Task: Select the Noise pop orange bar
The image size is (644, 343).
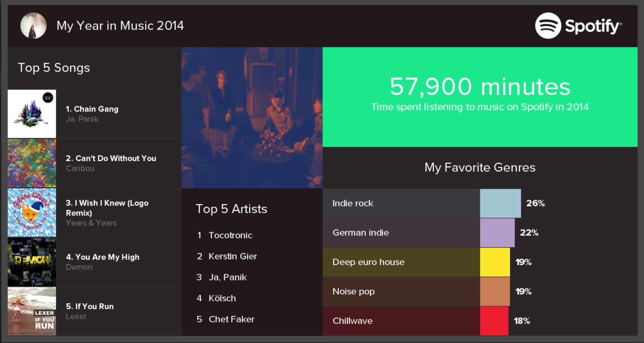Action: pyautogui.click(x=495, y=291)
